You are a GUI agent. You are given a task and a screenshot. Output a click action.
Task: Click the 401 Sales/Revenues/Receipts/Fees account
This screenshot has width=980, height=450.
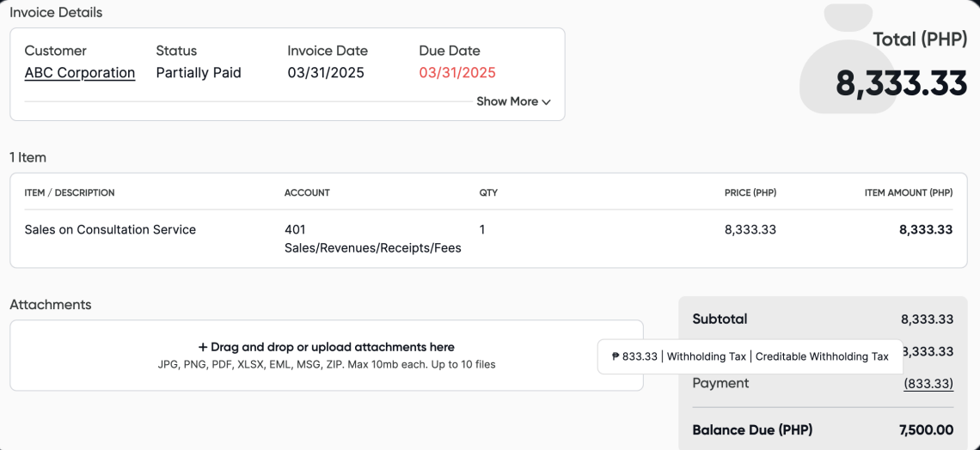(372, 239)
